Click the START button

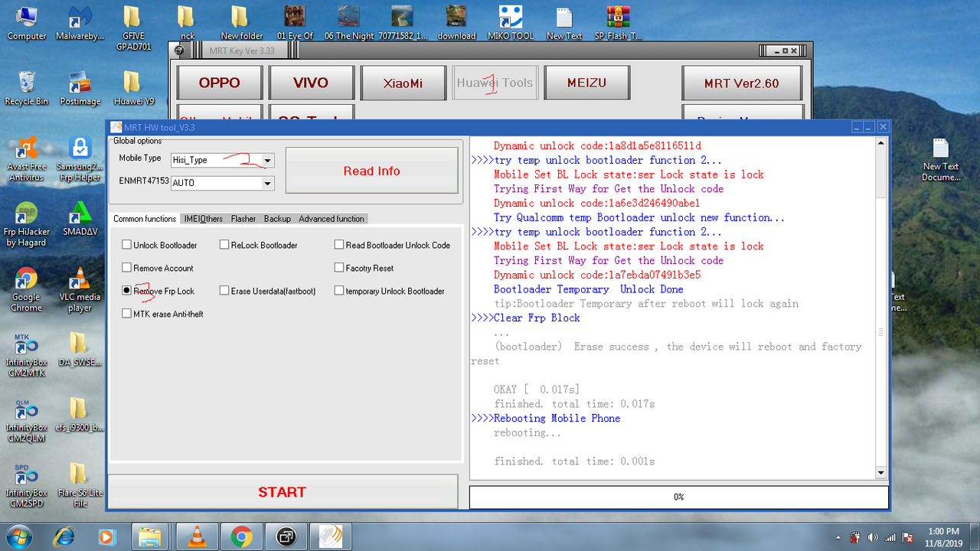coord(282,492)
